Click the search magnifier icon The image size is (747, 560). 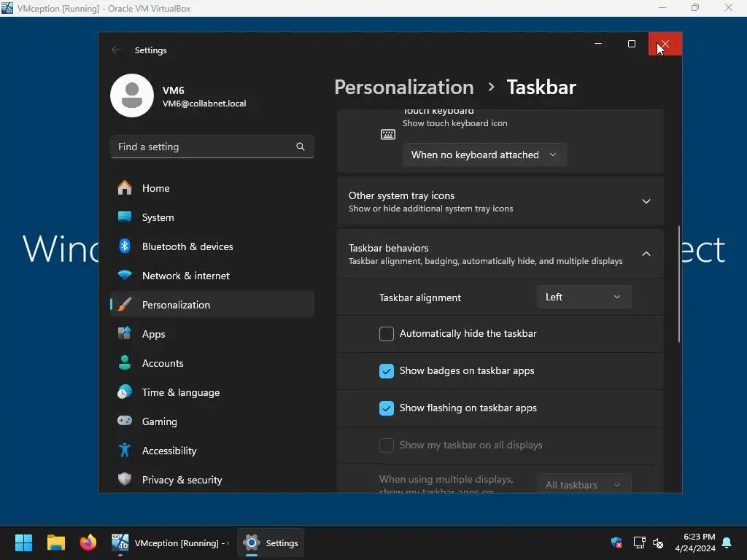click(300, 147)
